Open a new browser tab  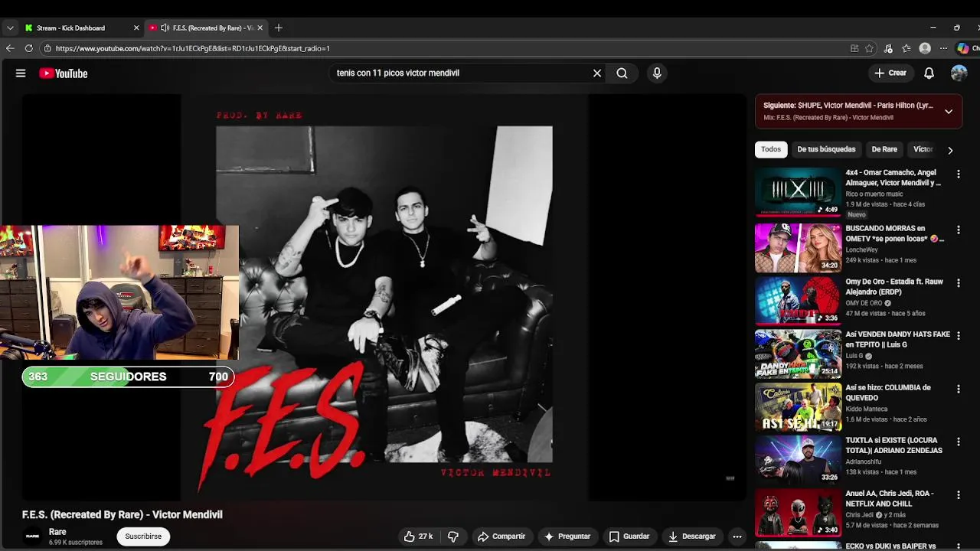(x=279, y=28)
